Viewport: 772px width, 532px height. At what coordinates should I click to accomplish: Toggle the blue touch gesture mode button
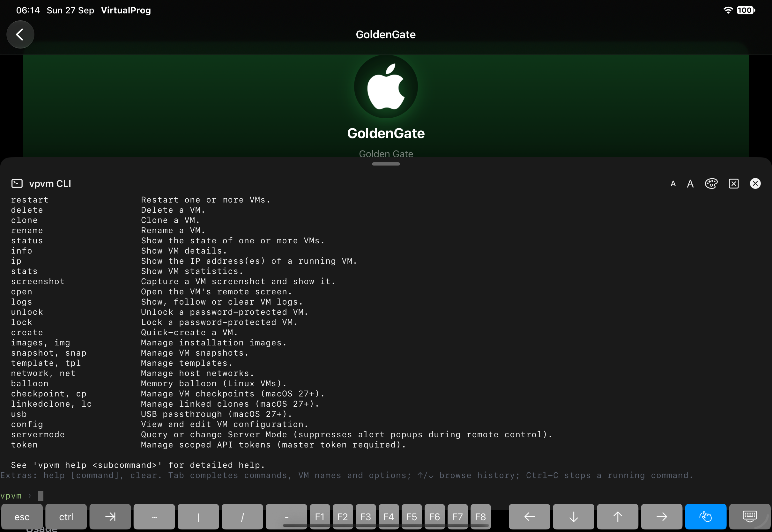point(706,517)
